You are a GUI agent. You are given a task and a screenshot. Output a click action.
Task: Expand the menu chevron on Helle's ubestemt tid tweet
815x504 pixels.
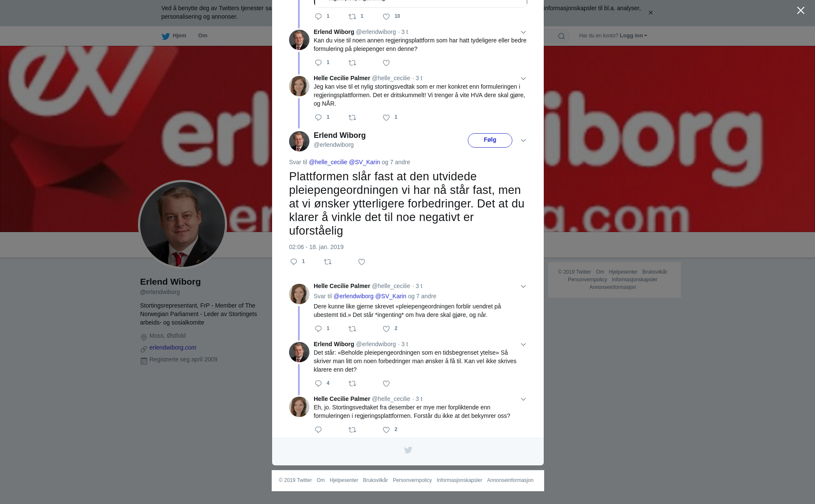pos(523,286)
